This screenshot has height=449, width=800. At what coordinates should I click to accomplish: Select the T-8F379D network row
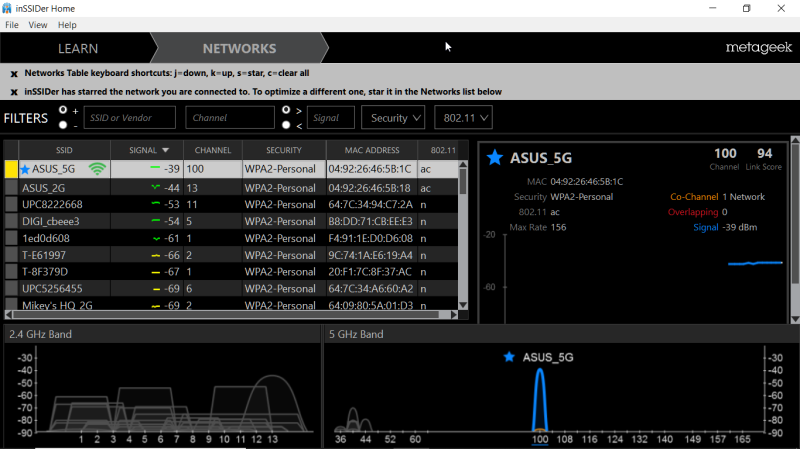(x=231, y=272)
